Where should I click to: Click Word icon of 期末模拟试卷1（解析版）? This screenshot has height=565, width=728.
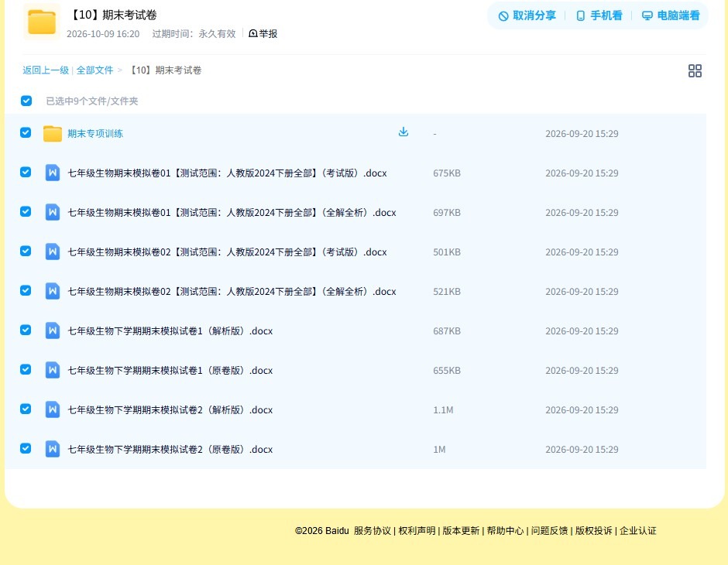tap(53, 330)
